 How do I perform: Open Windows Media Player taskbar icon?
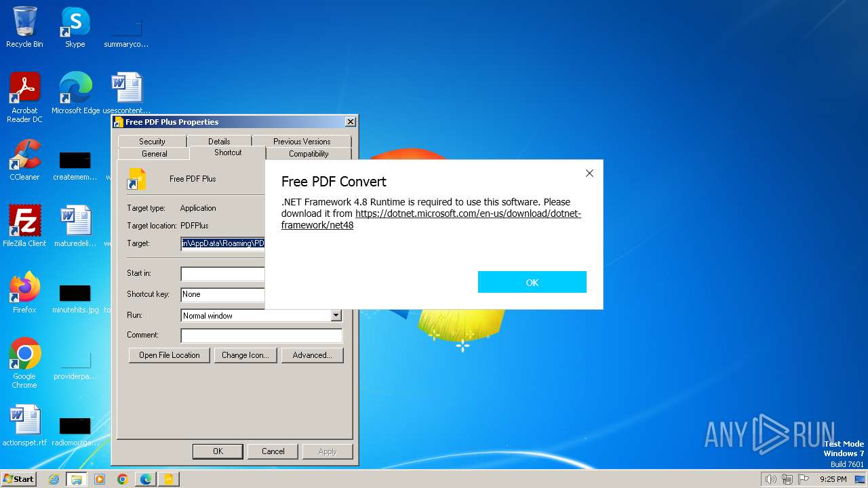[x=100, y=479]
